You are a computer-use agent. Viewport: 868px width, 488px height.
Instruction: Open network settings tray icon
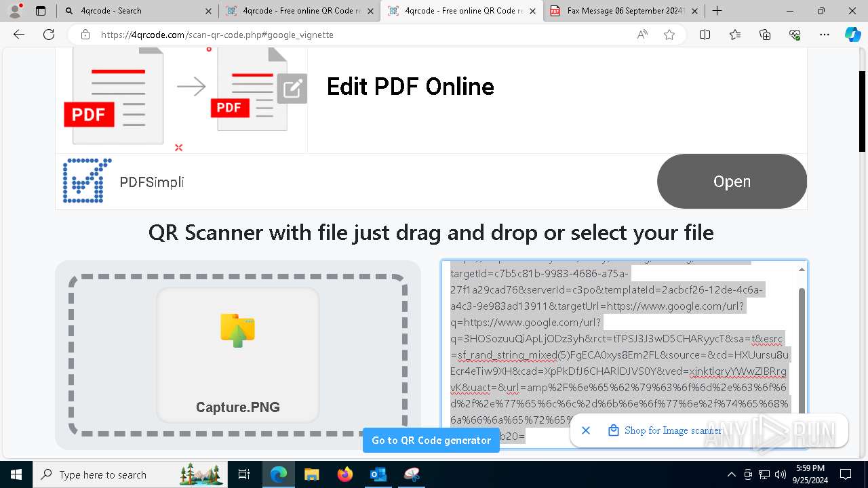764,474
